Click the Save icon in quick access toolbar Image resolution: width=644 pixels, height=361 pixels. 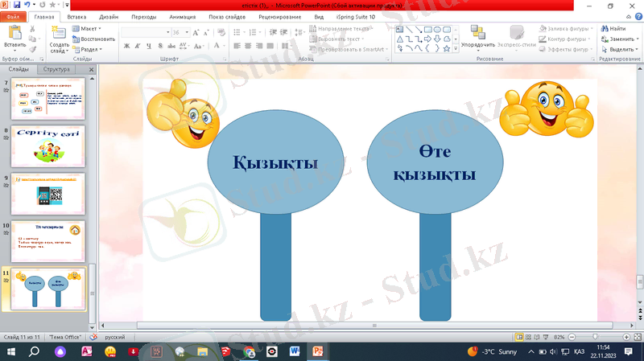click(15, 5)
